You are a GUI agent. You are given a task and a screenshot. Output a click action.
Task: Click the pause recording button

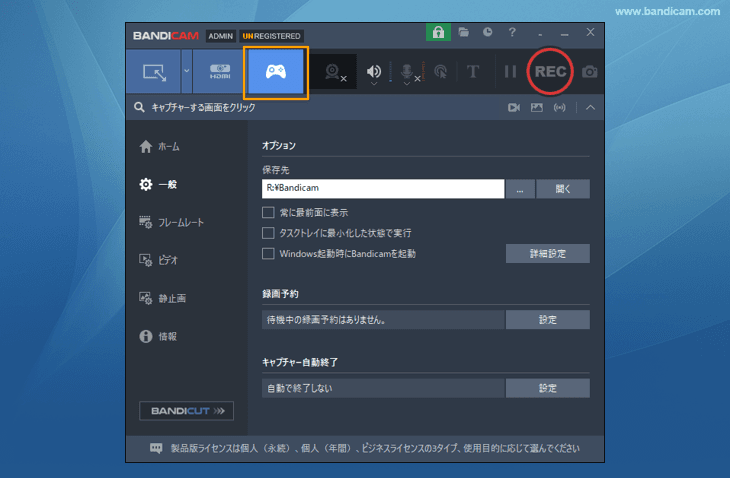510,72
